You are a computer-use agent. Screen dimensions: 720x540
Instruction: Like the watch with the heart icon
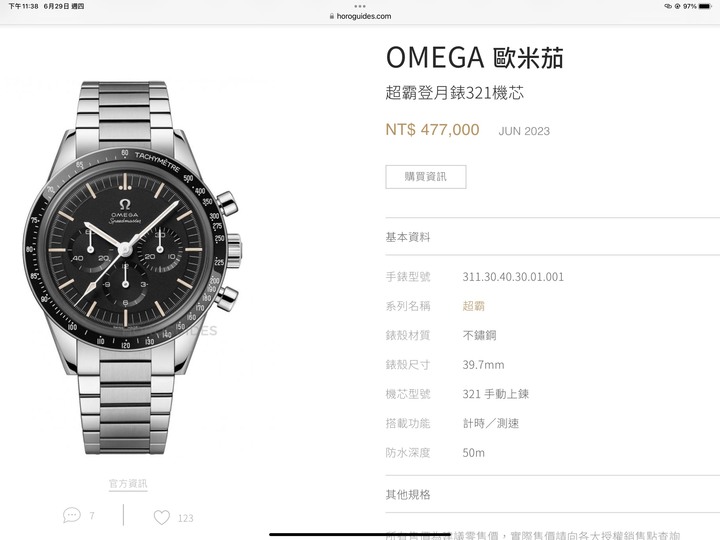(x=162, y=518)
